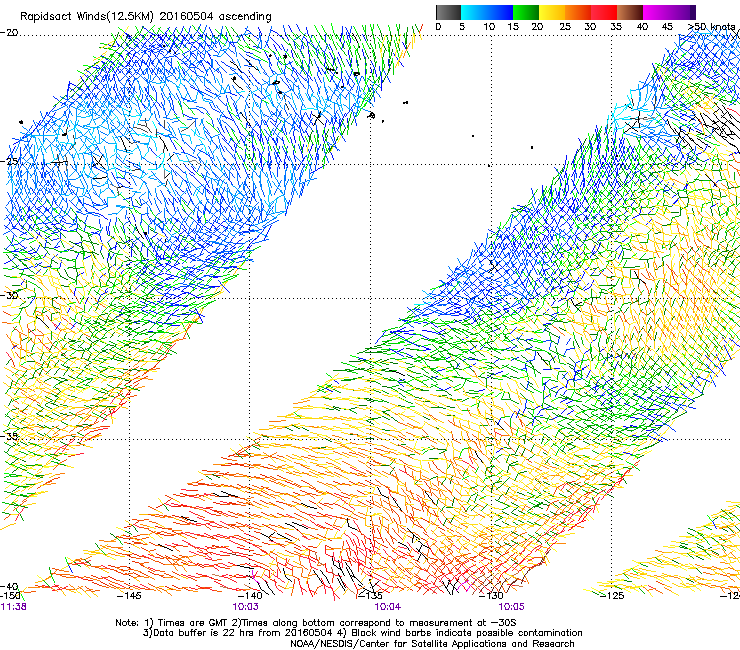The image size is (740, 650).
Task: Click the longitude label '-150'
Action: 10,595
